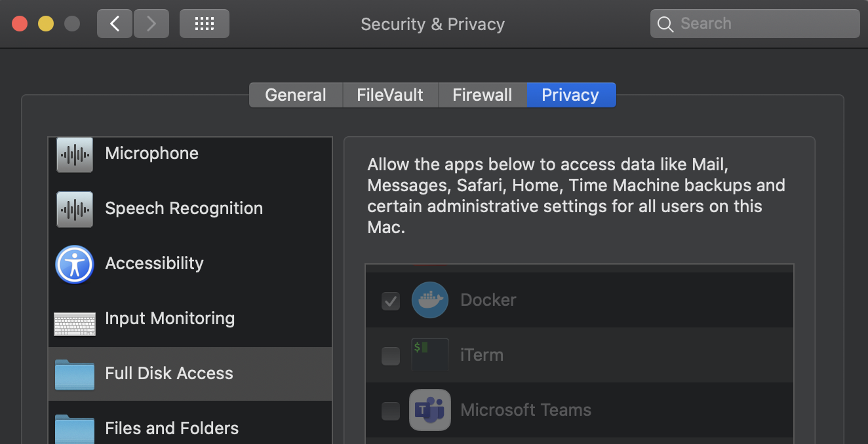Show all preferences with the grid button
Screen dimensions: 868x444
tap(205, 24)
